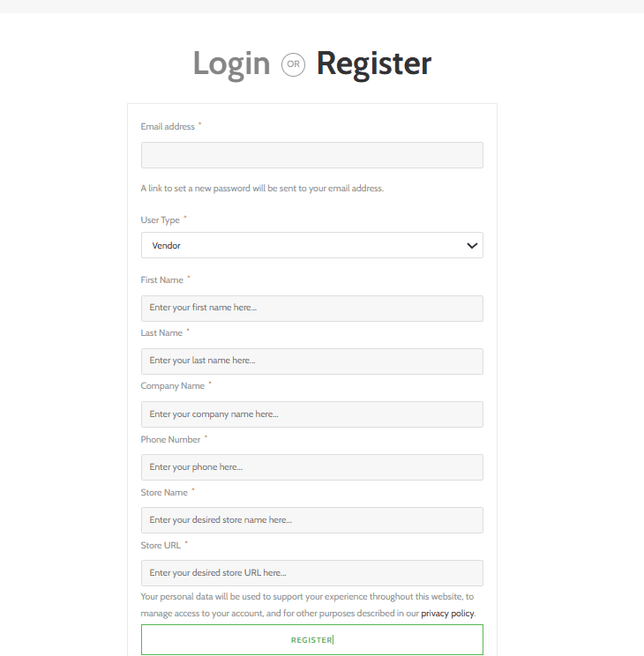Select the Register tab heading
Viewport: 644px width, 656px height.
pyautogui.click(x=374, y=63)
